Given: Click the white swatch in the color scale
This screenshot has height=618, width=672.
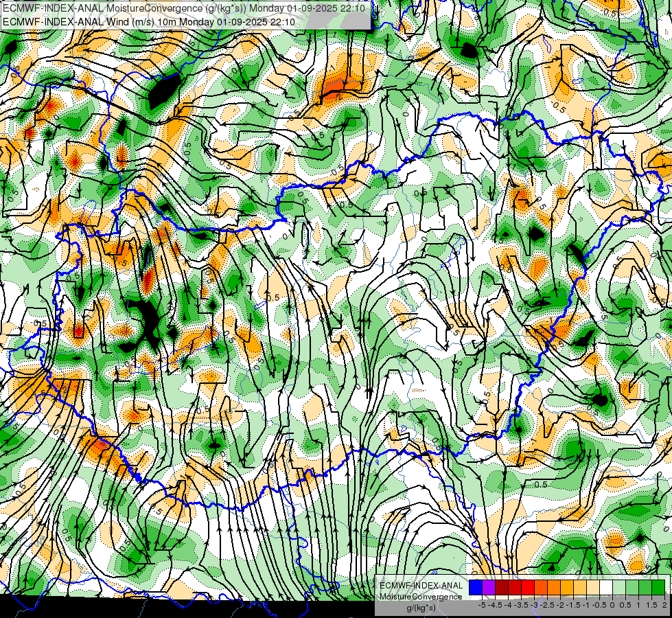Looking at the screenshot, I should tap(606, 588).
